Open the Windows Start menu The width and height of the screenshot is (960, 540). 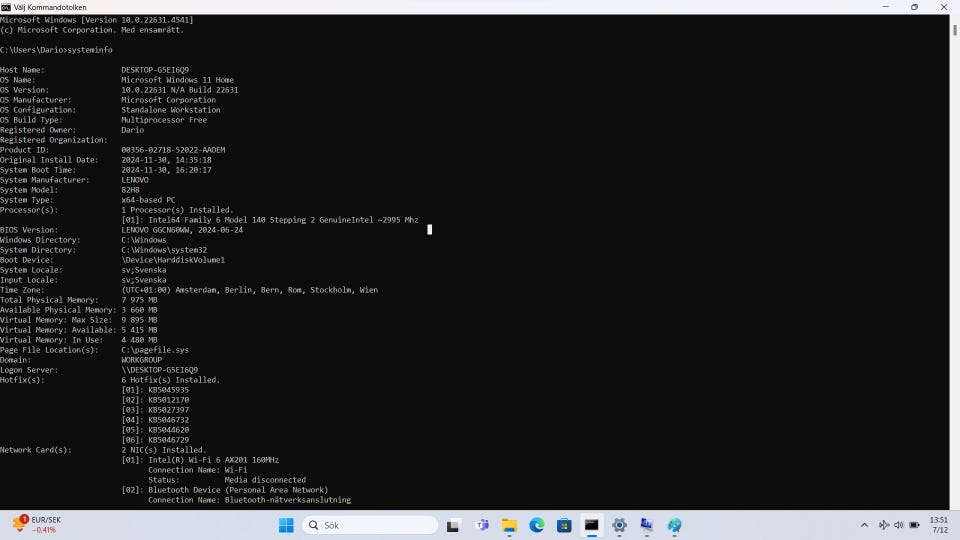tap(286, 525)
